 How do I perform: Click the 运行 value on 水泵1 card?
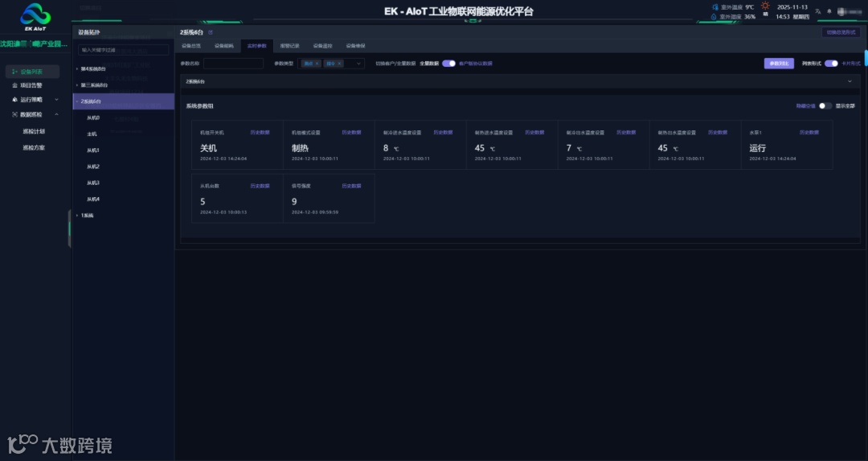pos(758,149)
